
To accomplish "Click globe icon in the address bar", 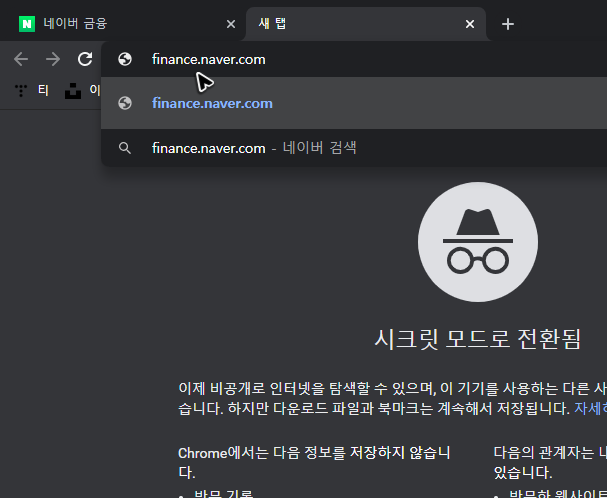I will point(125,59).
